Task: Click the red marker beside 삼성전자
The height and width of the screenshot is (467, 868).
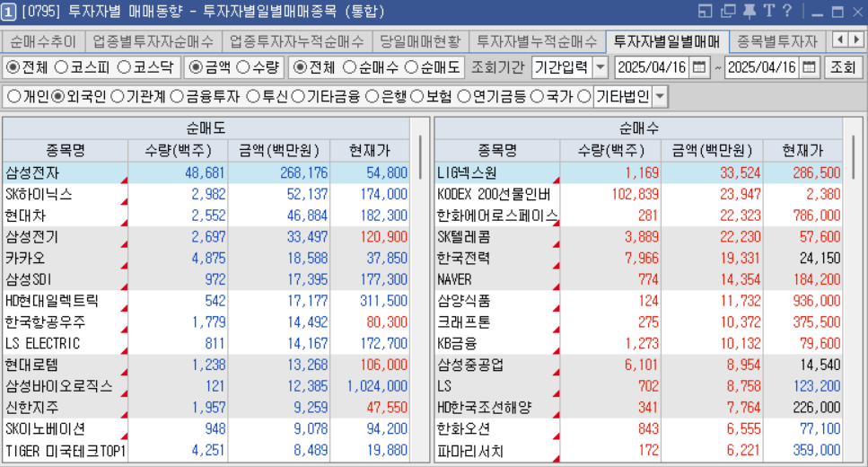Action: (x=124, y=180)
